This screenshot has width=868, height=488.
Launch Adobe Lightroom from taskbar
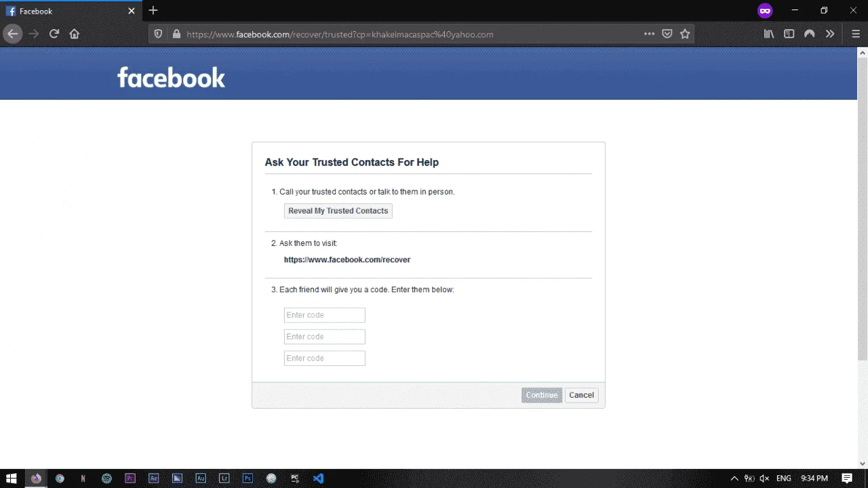pos(224,479)
